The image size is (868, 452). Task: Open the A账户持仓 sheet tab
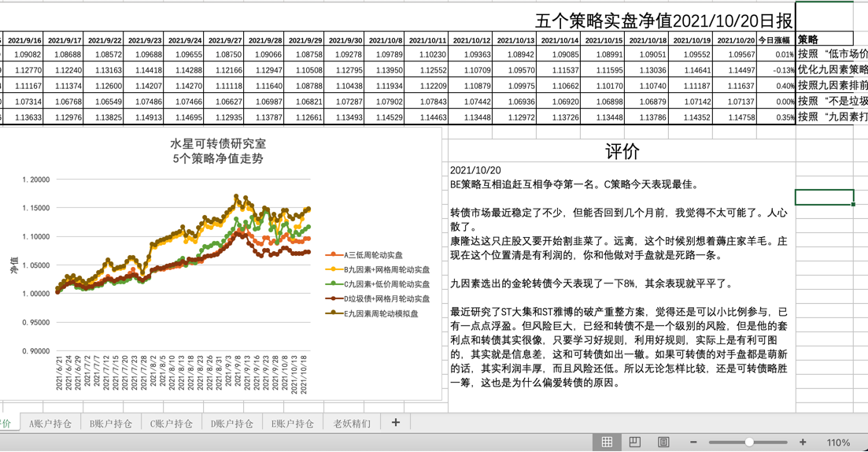[50, 424]
